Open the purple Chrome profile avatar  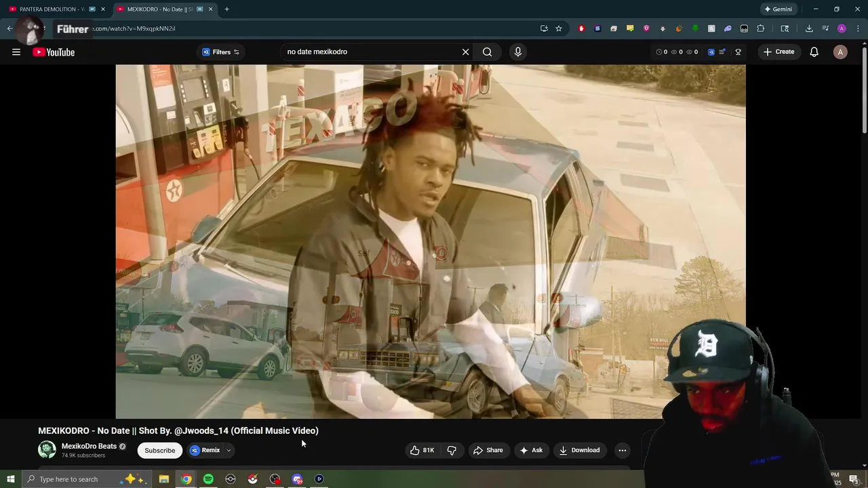pyautogui.click(x=842, y=28)
